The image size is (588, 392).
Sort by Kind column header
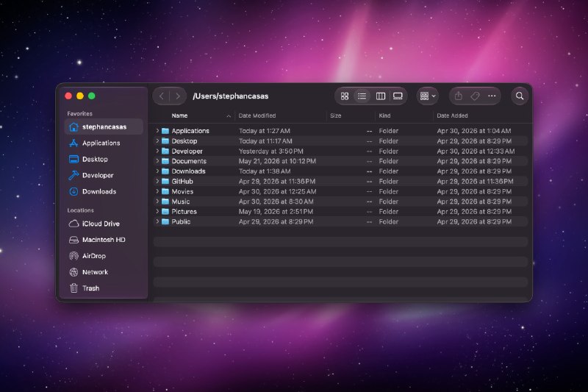click(x=384, y=115)
